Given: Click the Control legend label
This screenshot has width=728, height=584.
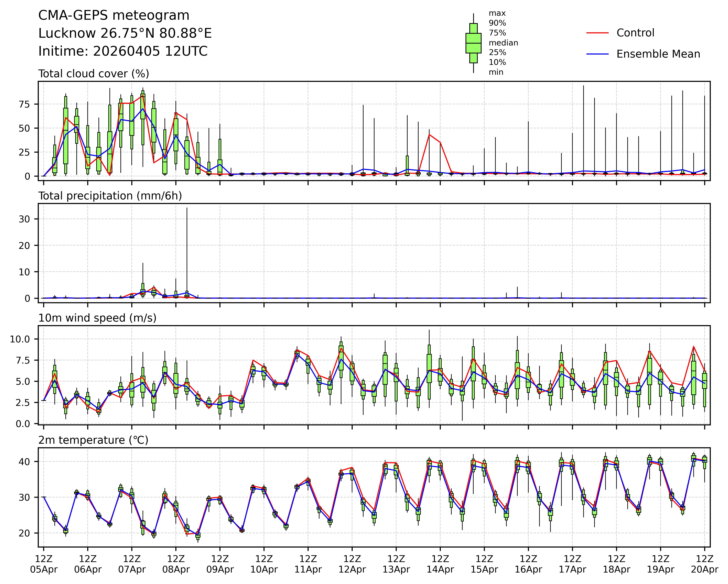Looking at the screenshot, I should point(635,33).
